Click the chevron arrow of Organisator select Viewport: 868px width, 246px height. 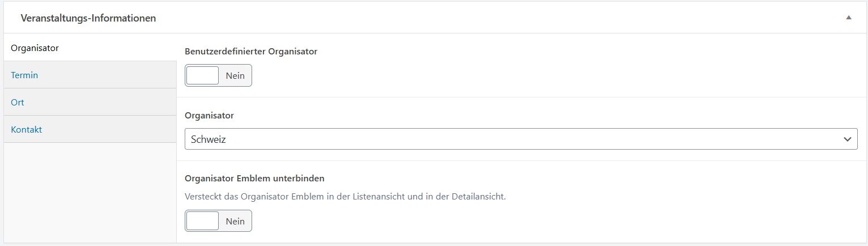point(847,139)
